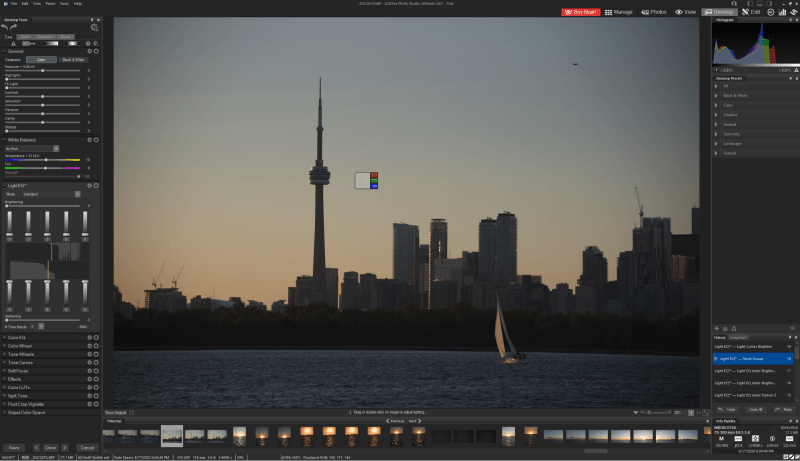800x461 pixels.
Task: Reset the Split Tone group
Action: [x=96, y=396]
